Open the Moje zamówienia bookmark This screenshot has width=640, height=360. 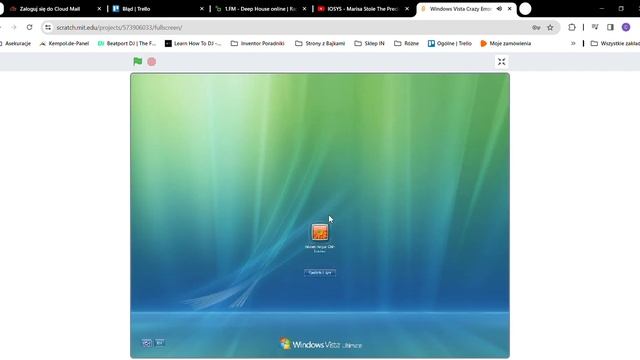506,43
